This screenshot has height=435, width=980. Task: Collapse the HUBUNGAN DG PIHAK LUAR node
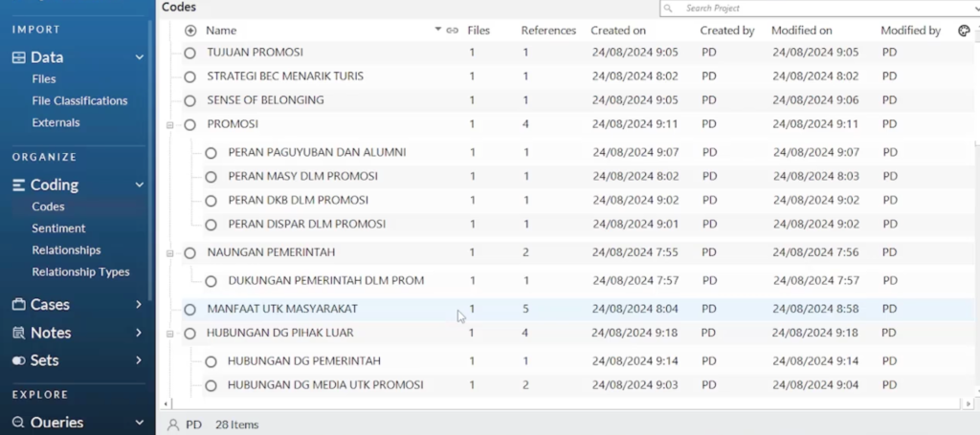coord(170,334)
